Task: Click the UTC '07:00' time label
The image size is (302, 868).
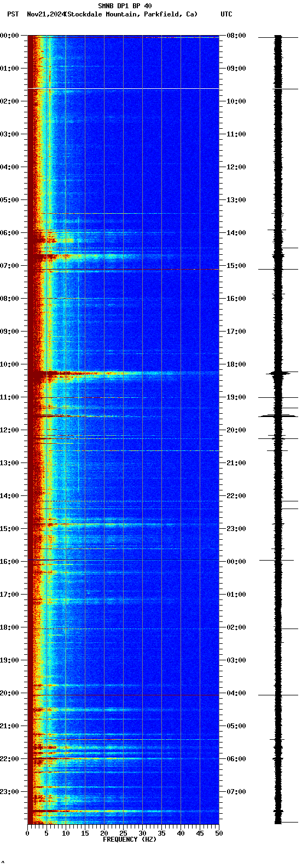Action: (236, 792)
